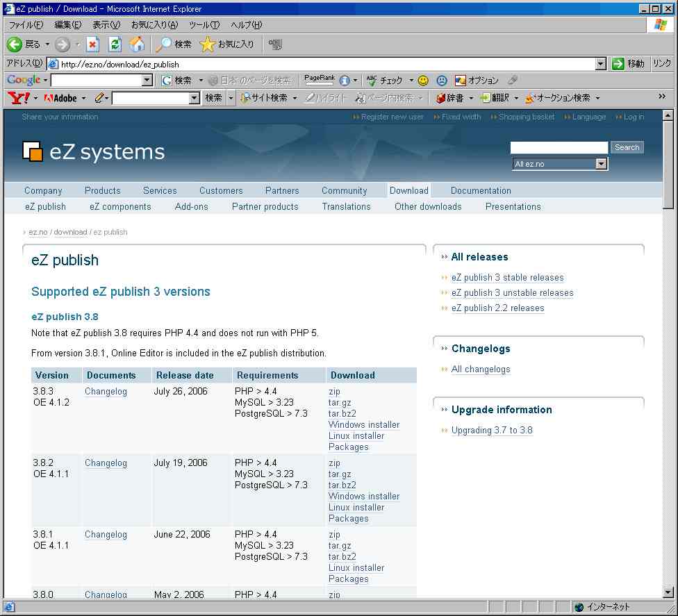Click the Adobe toolbar icon
Screen dimensions: 678x616
pos(60,98)
